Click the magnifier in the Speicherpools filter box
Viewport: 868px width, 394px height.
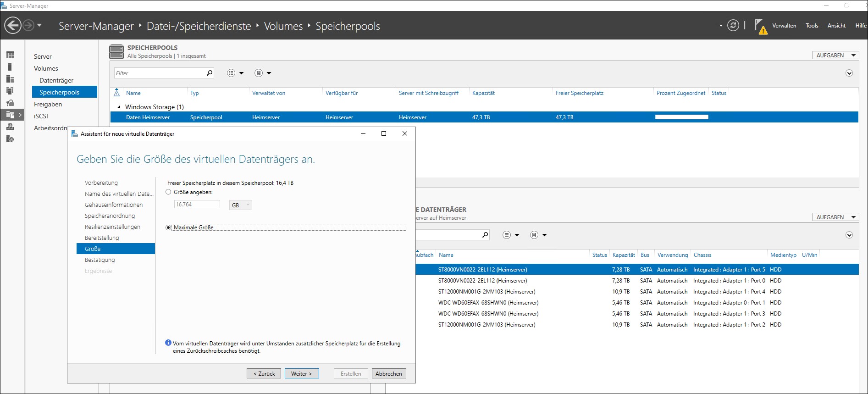[x=210, y=73]
